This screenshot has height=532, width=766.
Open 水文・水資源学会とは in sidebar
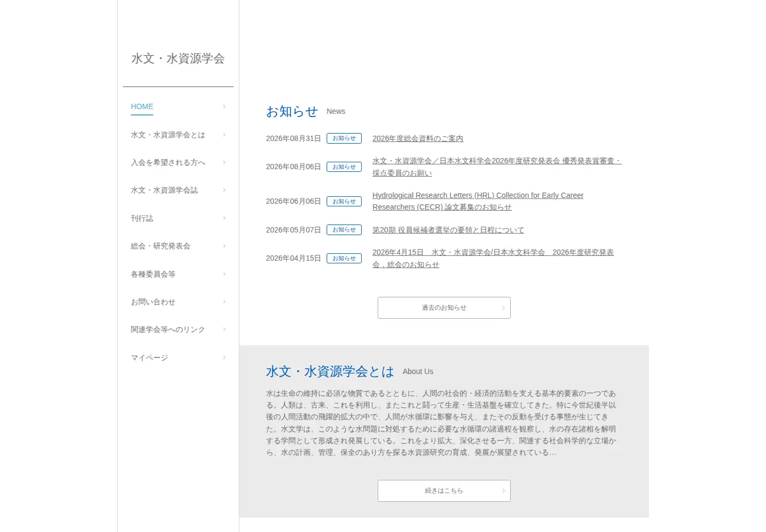point(168,135)
